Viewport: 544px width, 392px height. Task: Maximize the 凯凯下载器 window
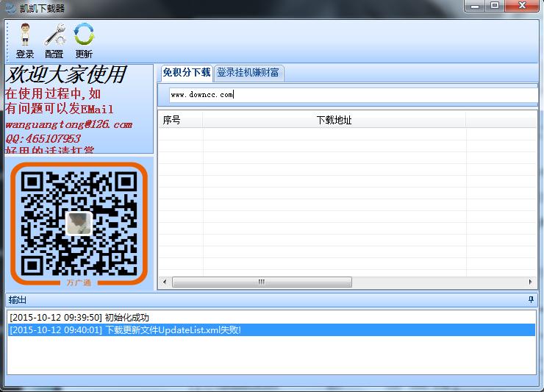point(495,6)
